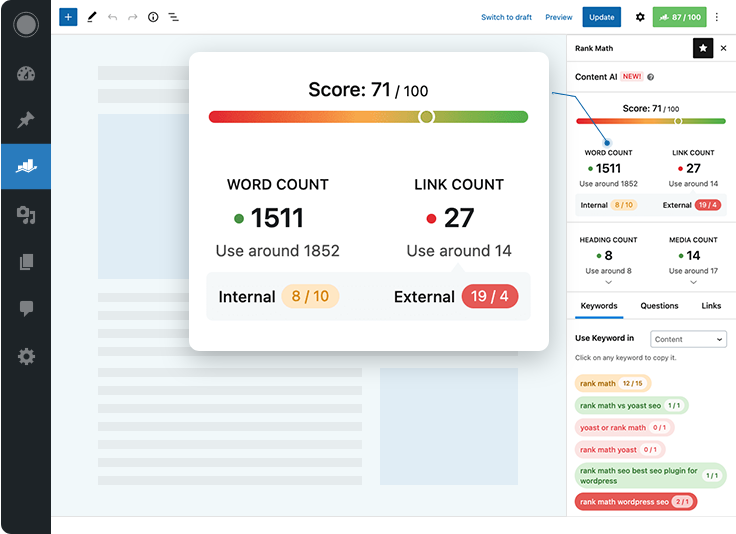Open Dashboard gauge icon in sidebar
The height and width of the screenshot is (534, 736).
[26, 74]
